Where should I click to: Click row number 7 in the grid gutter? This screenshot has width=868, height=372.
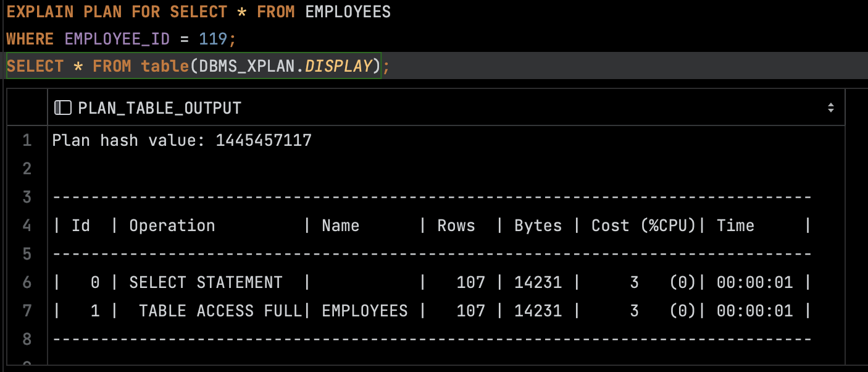click(27, 310)
